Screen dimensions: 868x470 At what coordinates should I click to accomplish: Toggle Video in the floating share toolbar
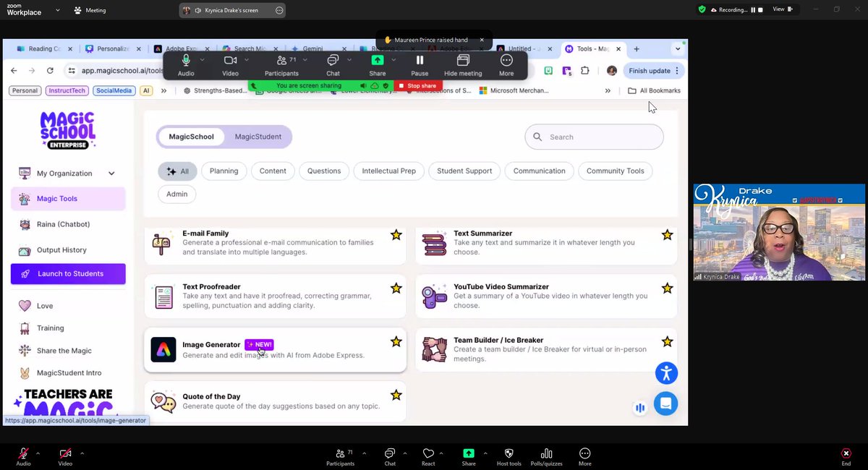tap(230, 64)
